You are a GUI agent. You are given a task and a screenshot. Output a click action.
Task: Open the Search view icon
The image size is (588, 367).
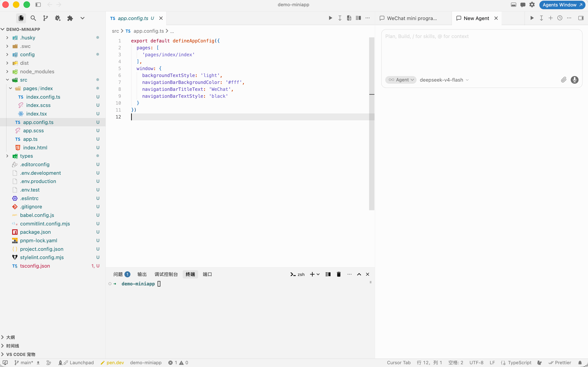[x=33, y=18]
